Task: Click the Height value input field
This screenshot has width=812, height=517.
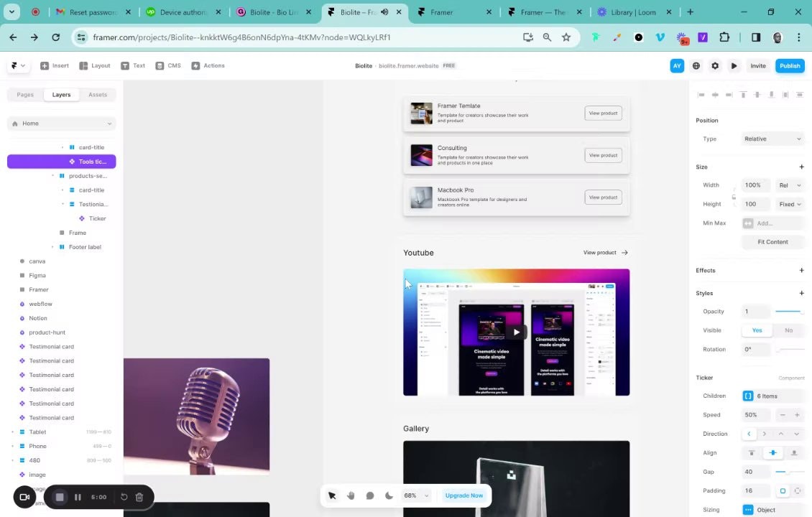Action: point(755,204)
